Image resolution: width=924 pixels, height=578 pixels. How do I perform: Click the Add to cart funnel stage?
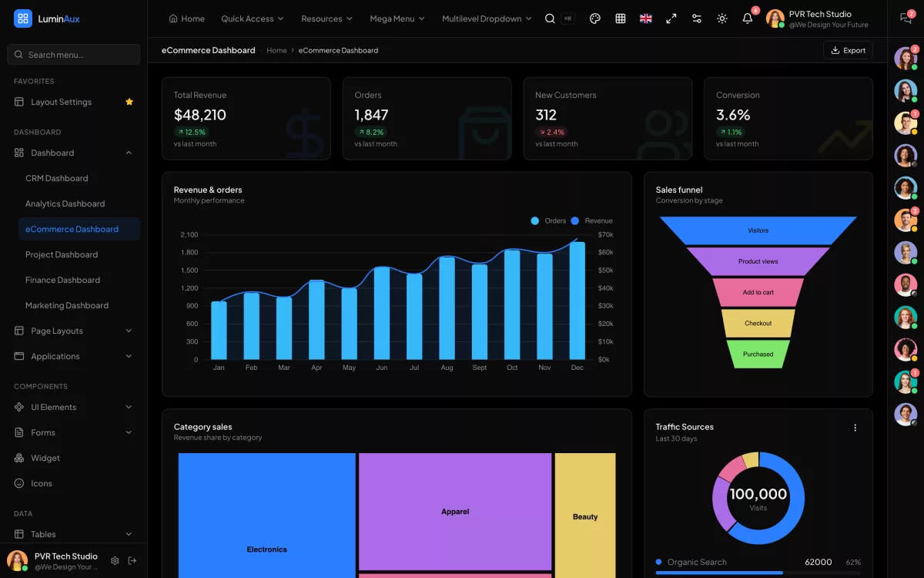point(758,292)
